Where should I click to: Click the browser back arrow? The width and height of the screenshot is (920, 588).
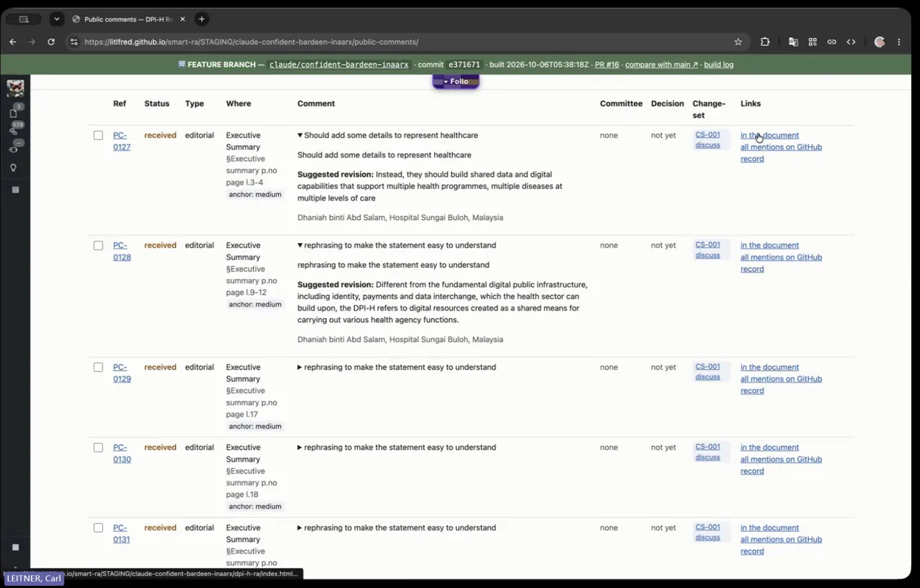(x=13, y=42)
